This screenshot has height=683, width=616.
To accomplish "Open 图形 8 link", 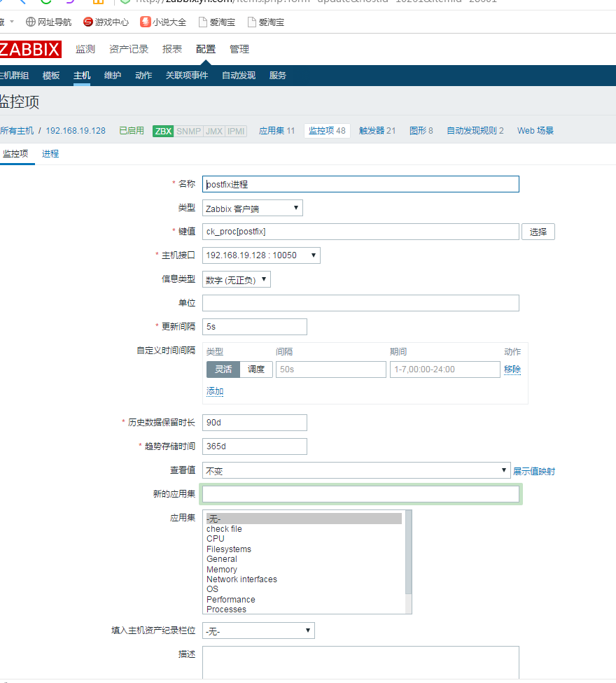I will [421, 131].
